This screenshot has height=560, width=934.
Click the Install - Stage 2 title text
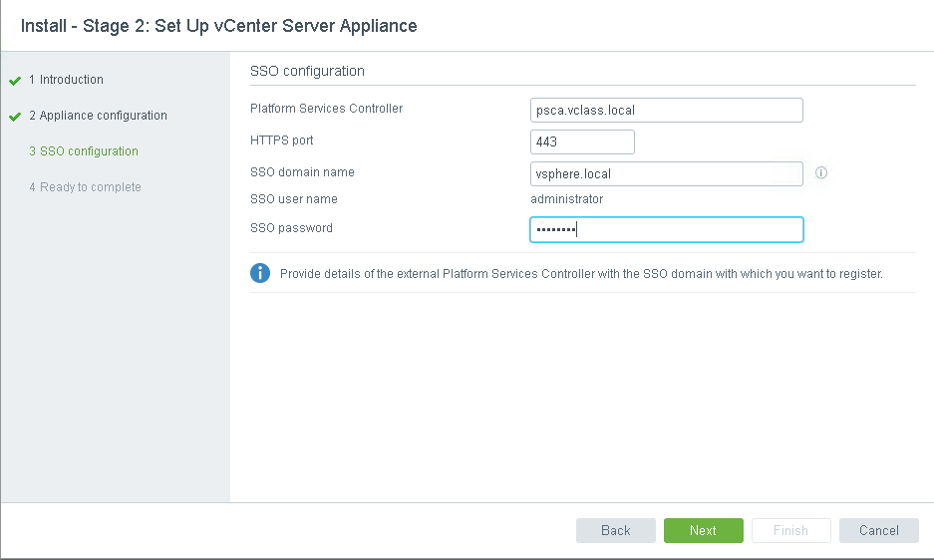point(218,26)
